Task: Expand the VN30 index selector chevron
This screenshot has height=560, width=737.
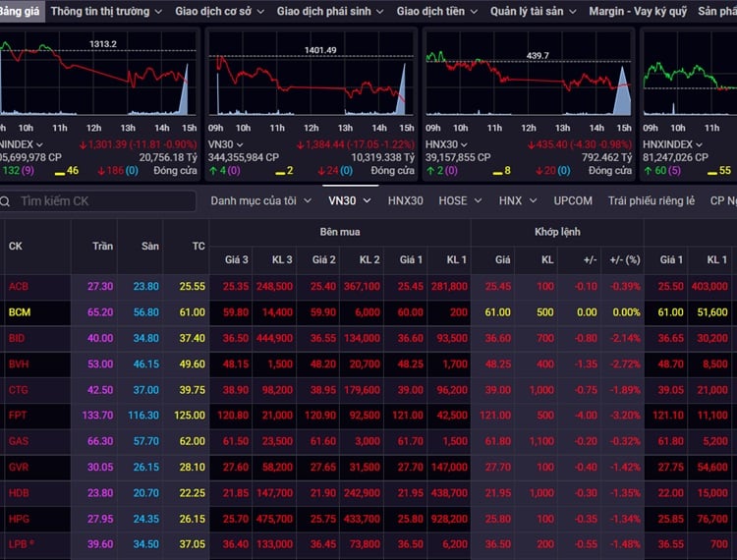Action: (240, 144)
